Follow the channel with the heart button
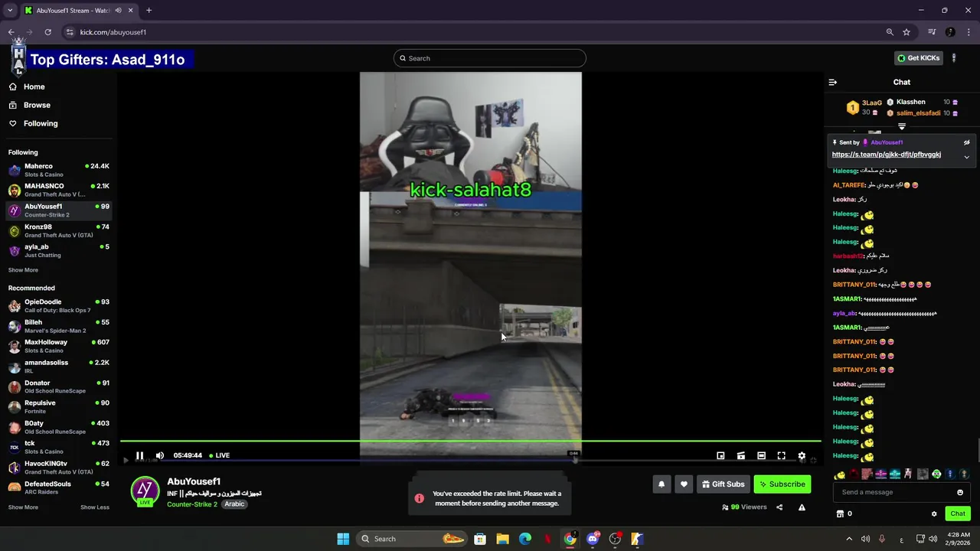This screenshot has height=551, width=980. [x=684, y=484]
